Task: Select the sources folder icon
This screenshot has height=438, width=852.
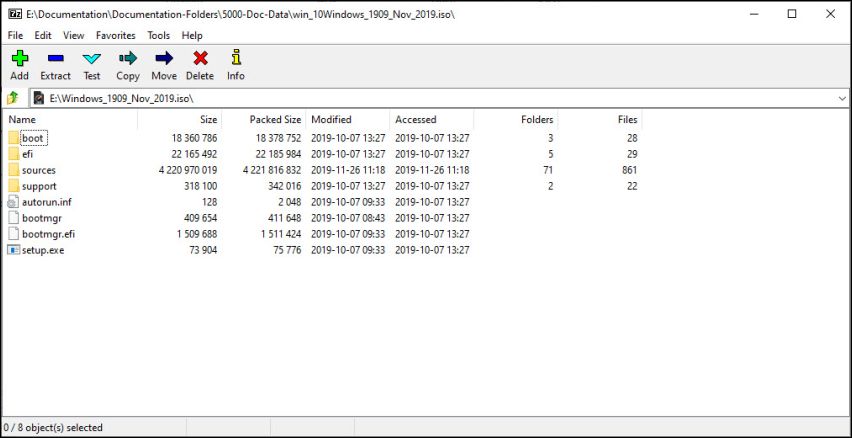Action: 14,170
